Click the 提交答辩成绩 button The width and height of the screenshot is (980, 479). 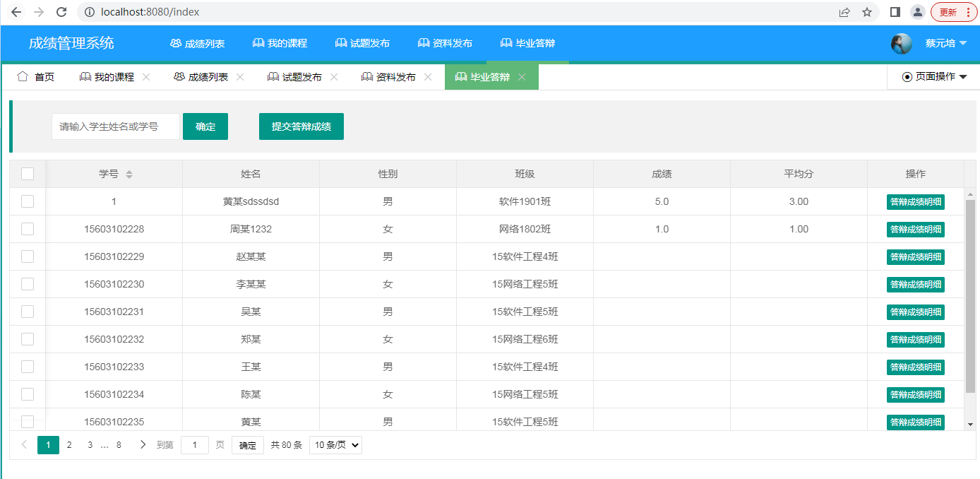(301, 126)
